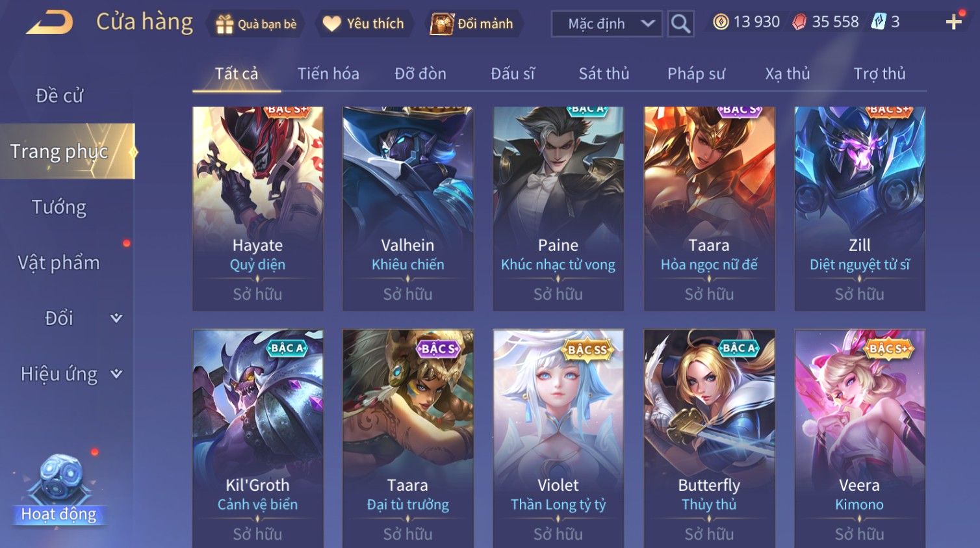Select Violet Thần Long tỷ tỷ skin

pos(558,438)
